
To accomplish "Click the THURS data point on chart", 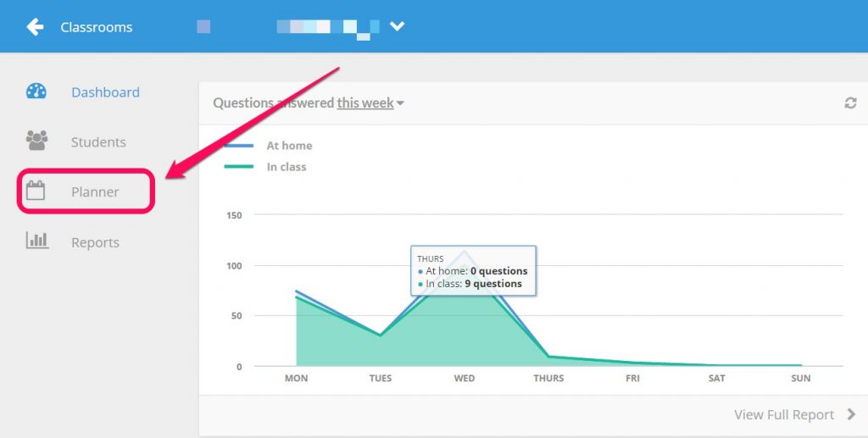I will (548, 356).
